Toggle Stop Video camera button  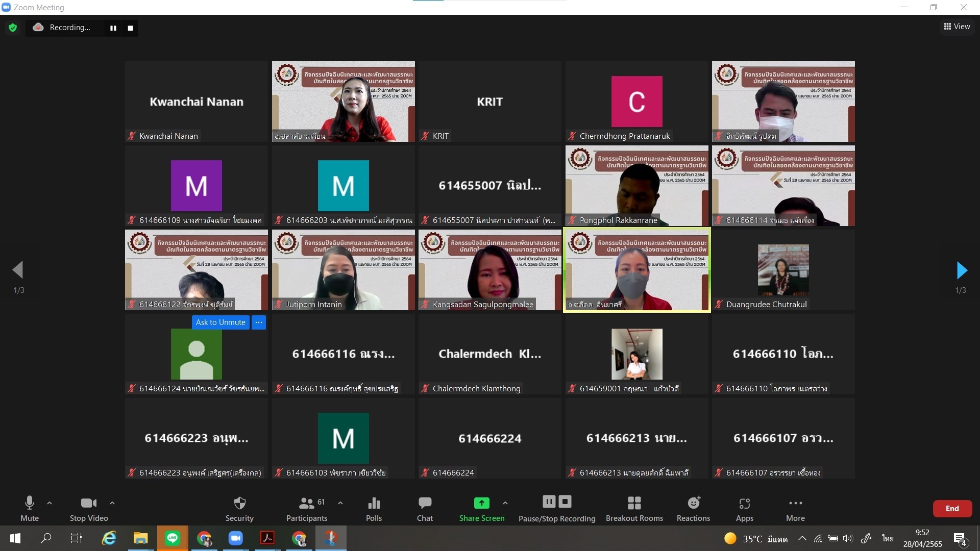pos(89,509)
